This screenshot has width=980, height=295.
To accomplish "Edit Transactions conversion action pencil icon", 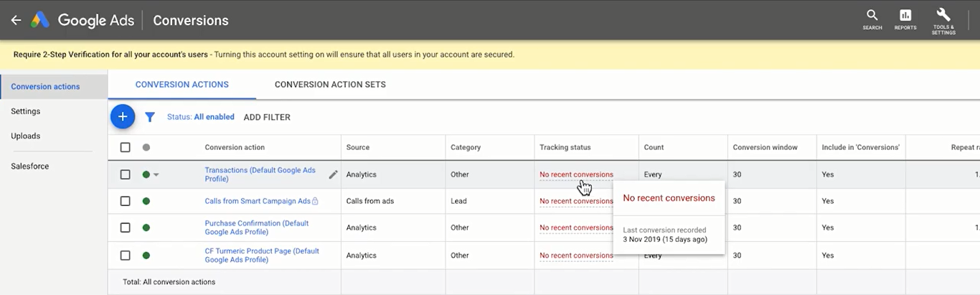I will (333, 174).
